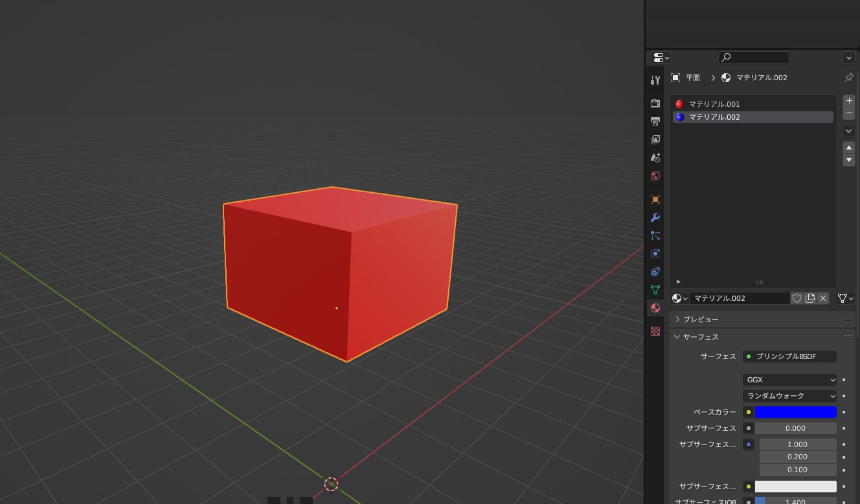The width and height of the screenshot is (860, 504).
Task: Open Texture properties (checkered icon)
Action: [x=655, y=331]
